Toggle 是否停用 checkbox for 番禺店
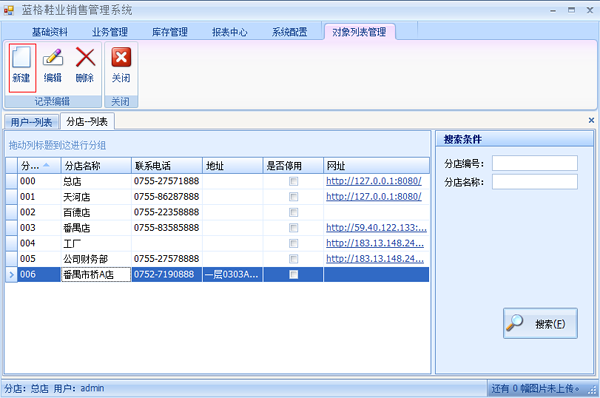The width and height of the screenshot is (600, 398). point(293,228)
